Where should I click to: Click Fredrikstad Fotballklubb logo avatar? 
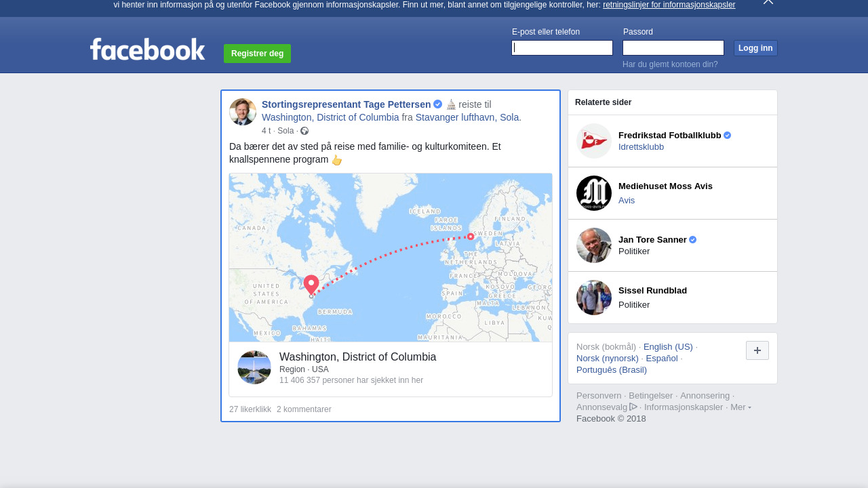point(594,141)
